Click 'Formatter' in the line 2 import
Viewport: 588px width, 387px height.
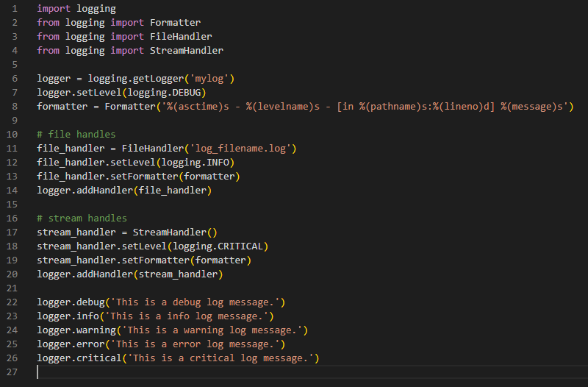pos(175,23)
